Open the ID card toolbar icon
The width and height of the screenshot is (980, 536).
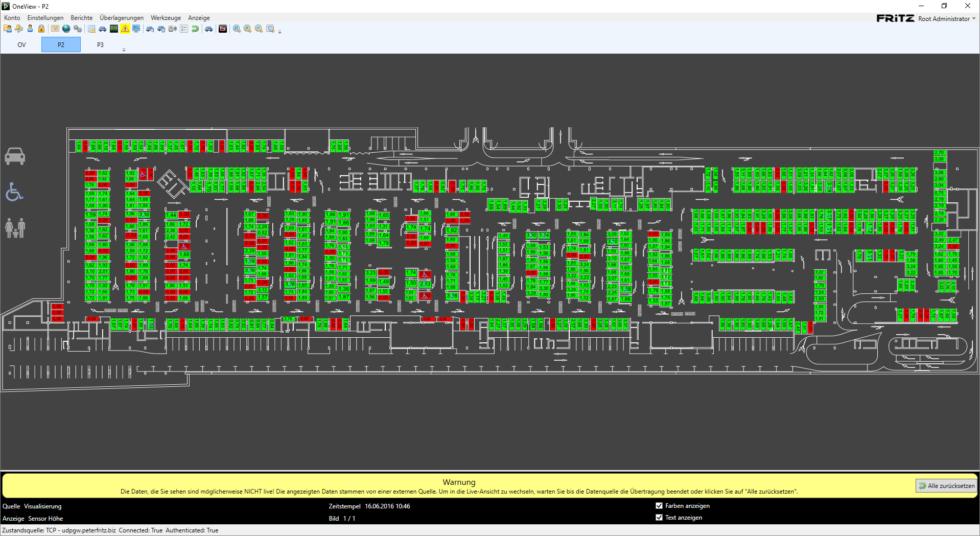tap(55, 29)
